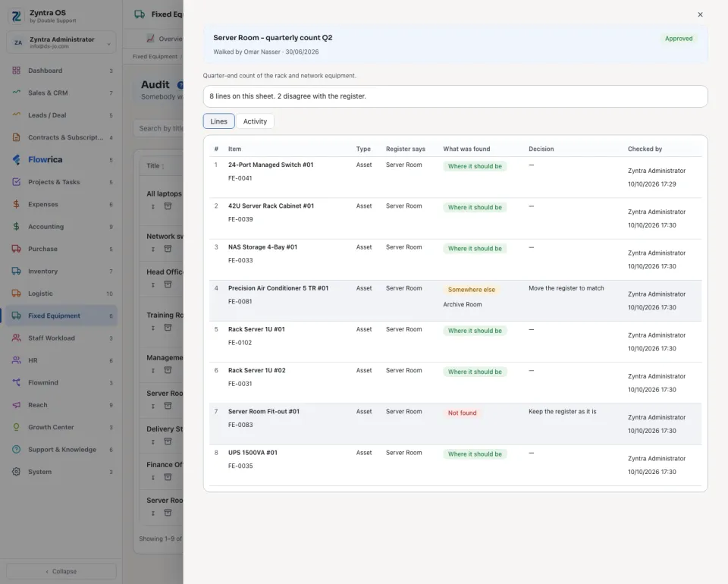Click the Growth Center lightbulb icon

16,427
